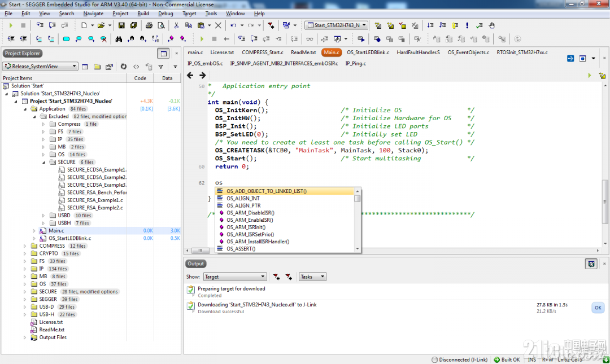Click Built OK status bar entry
Image resolution: width=610 pixels, height=364 pixels.
tap(507, 359)
